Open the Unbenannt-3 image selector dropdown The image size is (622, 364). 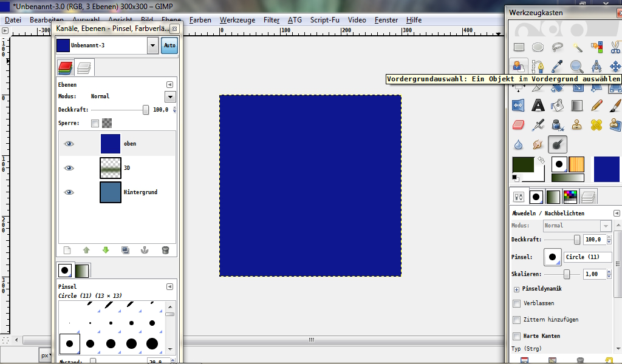click(152, 45)
